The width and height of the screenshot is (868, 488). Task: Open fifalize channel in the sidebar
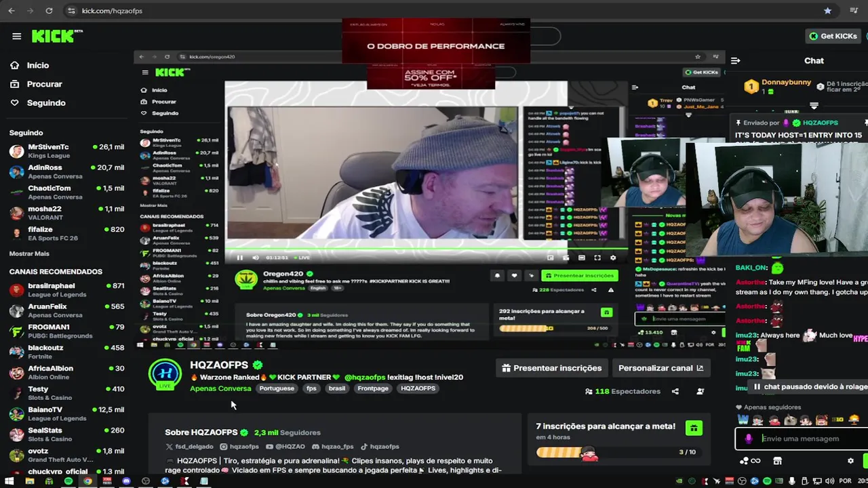pyautogui.click(x=66, y=234)
